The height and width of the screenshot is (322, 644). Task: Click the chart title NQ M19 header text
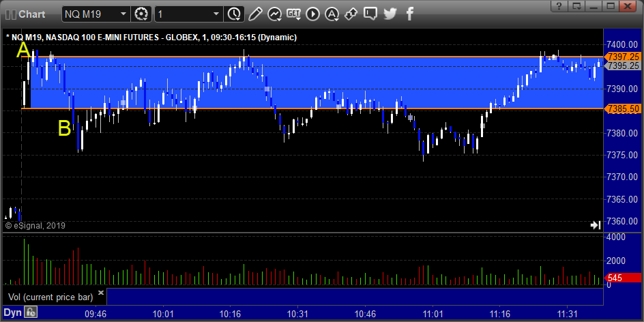click(152, 38)
